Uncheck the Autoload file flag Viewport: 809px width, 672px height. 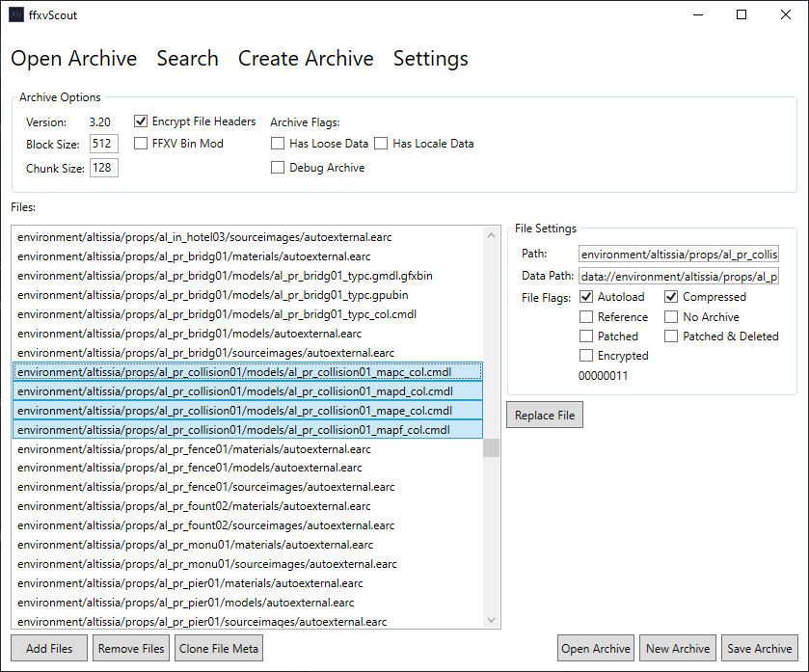click(x=586, y=297)
